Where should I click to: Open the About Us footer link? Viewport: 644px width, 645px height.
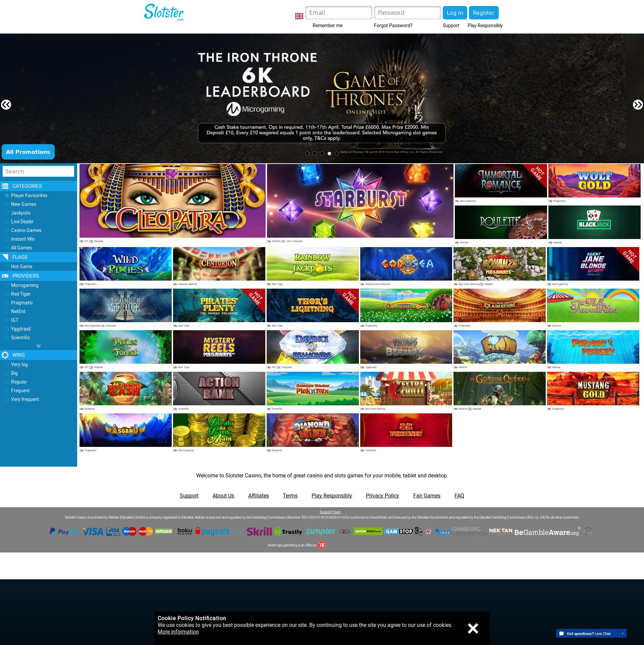click(223, 495)
